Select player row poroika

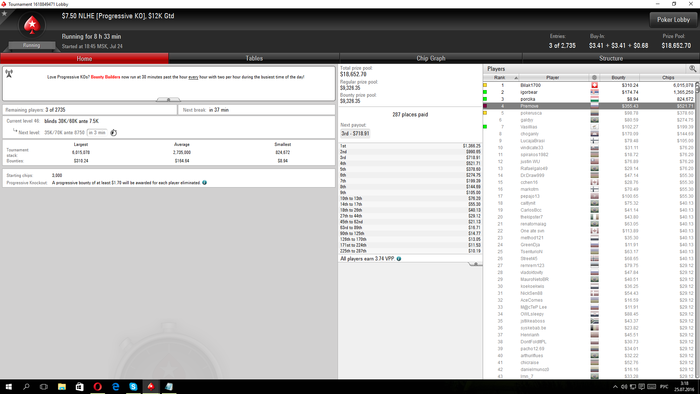588,99
